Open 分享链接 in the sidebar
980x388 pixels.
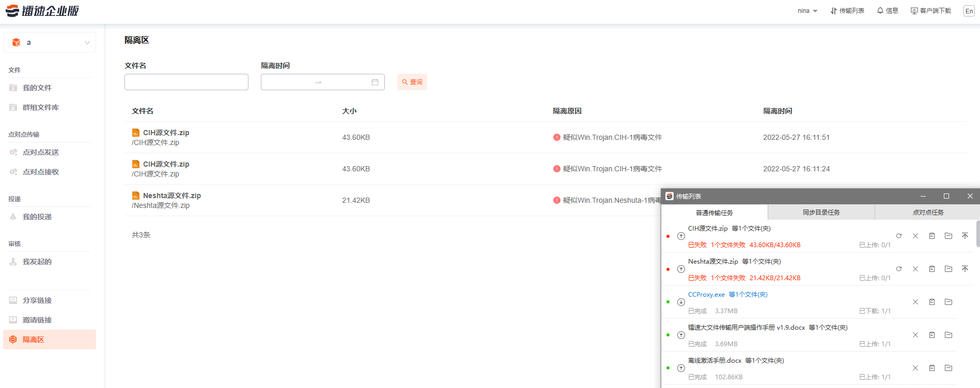[x=37, y=300]
